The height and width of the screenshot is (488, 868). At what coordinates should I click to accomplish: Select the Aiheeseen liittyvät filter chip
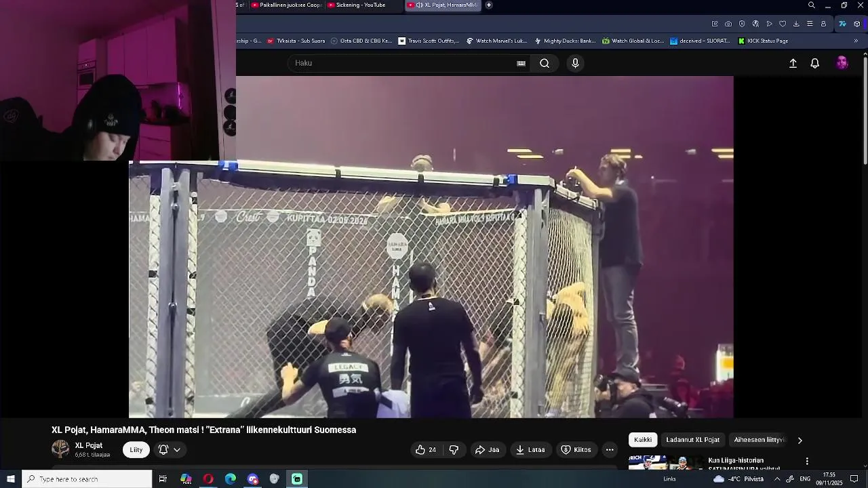759,440
